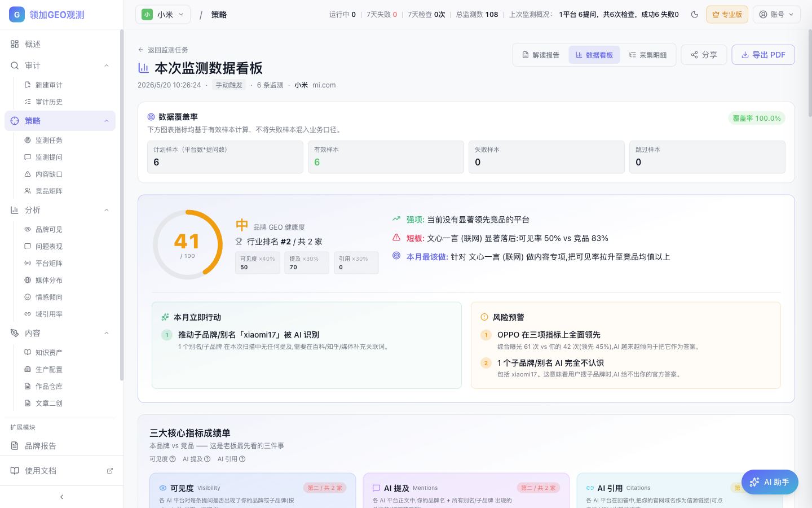This screenshot has width=812, height=508.
Task: Click 导出 PDF button
Action: click(x=763, y=55)
